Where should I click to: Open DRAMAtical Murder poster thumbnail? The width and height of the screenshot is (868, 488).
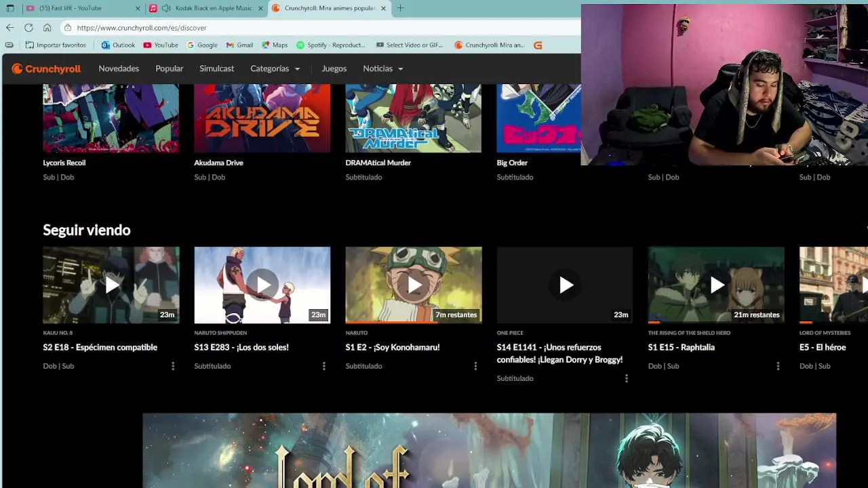pos(414,118)
